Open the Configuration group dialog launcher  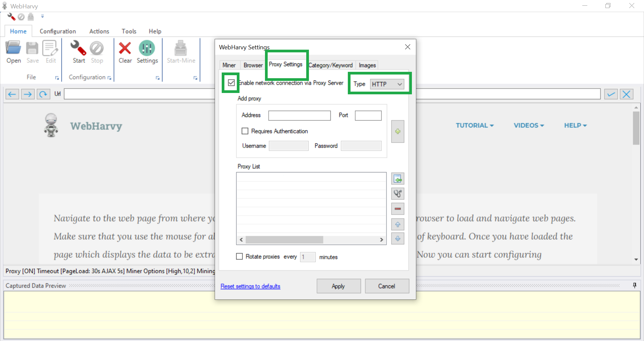[x=109, y=78]
